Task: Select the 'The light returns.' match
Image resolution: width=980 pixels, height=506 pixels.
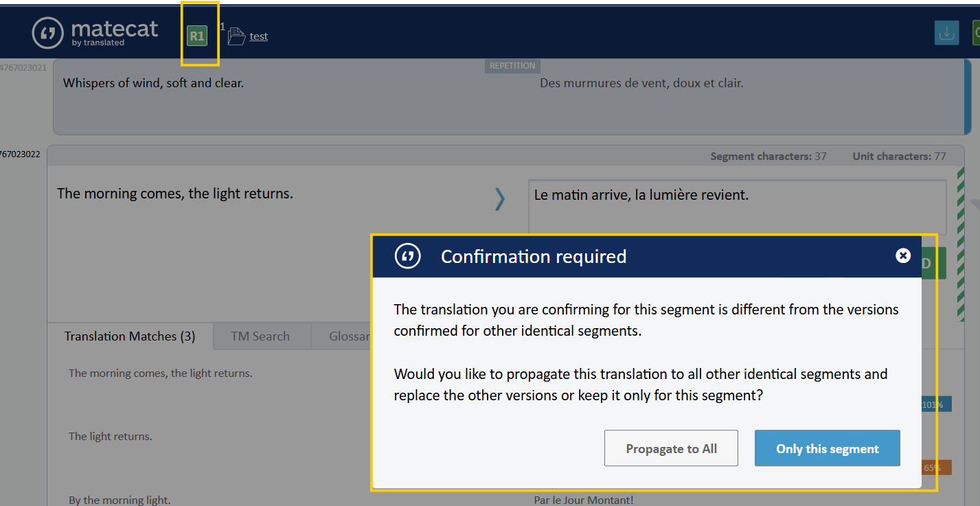Action: [x=111, y=436]
